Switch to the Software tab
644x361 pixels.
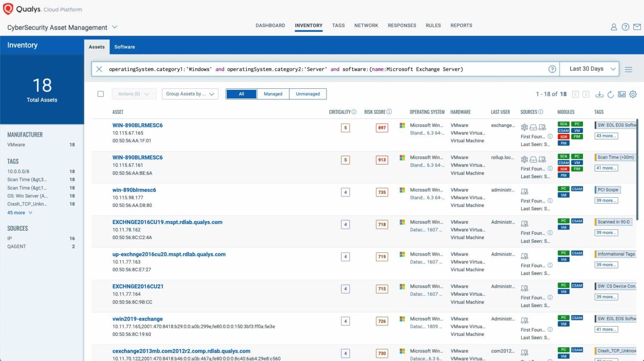coord(124,46)
